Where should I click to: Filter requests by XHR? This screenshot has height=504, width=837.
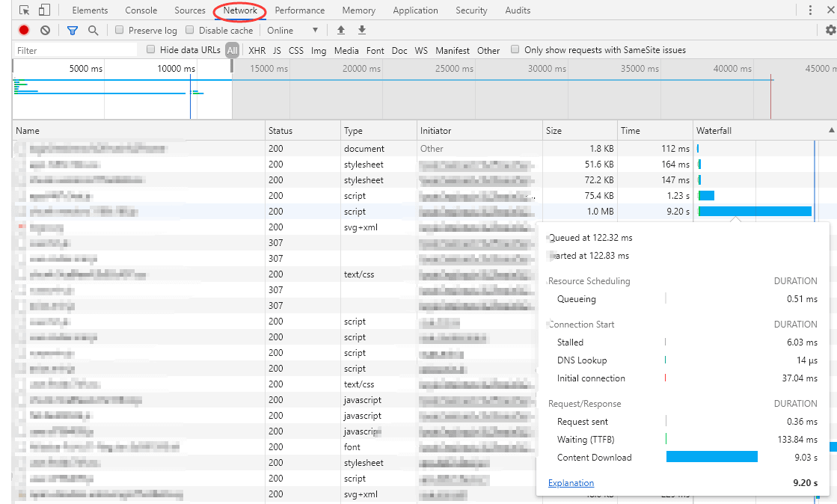(x=257, y=50)
